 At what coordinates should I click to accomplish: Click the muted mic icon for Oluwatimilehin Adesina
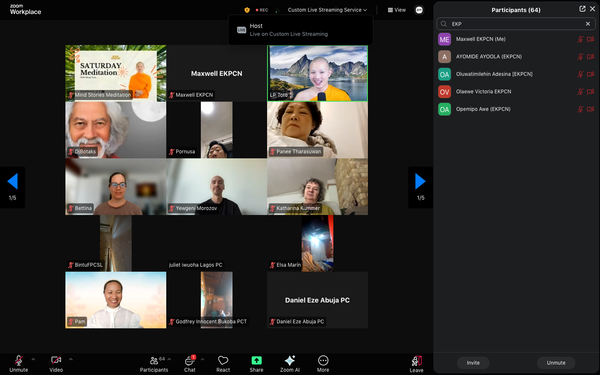click(580, 74)
